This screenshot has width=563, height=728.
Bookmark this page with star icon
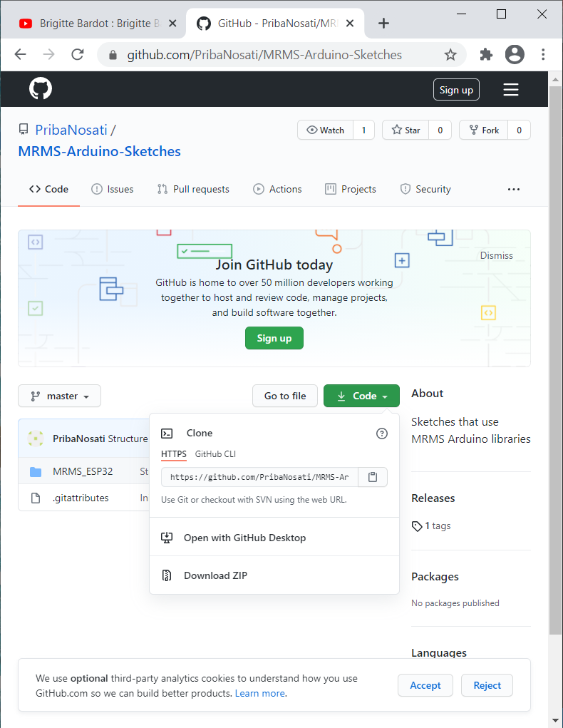(450, 55)
